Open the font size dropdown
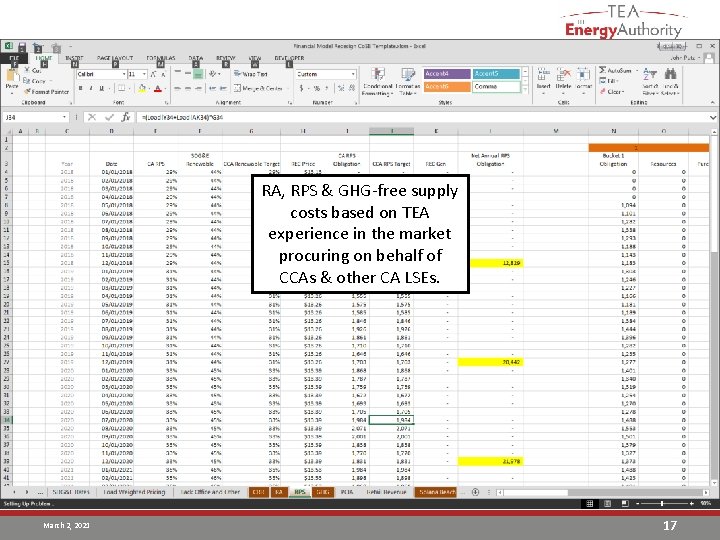This screenshot has width=720, height=540. click(144, 74)
